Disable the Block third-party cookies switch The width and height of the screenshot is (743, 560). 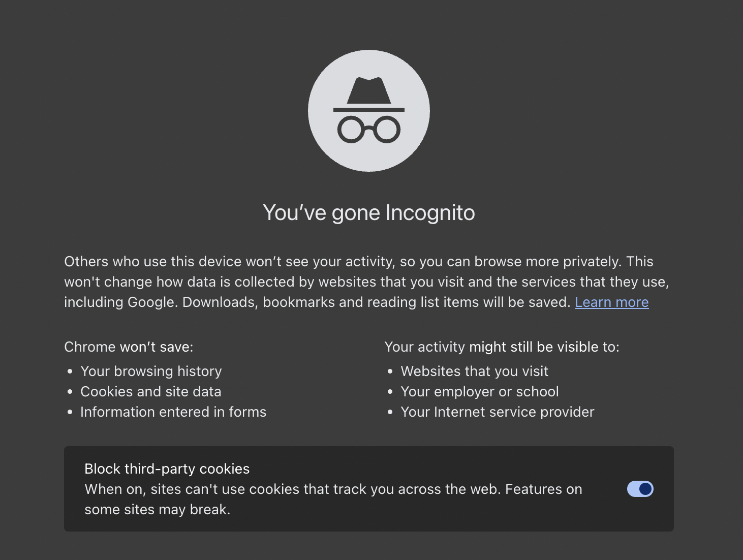(640, 489)
